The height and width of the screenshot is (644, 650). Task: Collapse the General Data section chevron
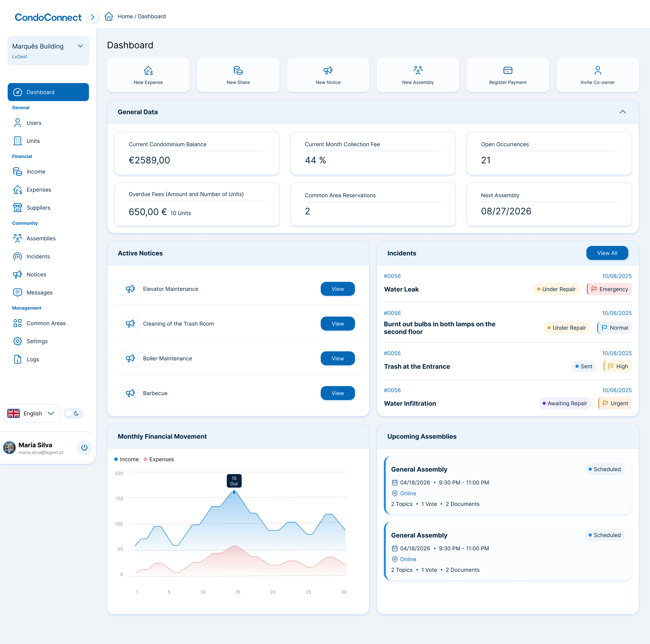623,112
